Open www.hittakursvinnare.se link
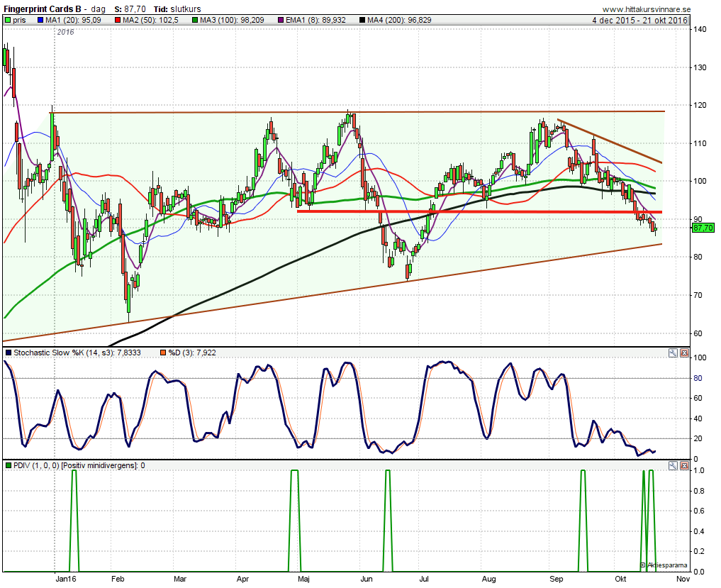This screenshot has height=588, width=721. point(647,9)
